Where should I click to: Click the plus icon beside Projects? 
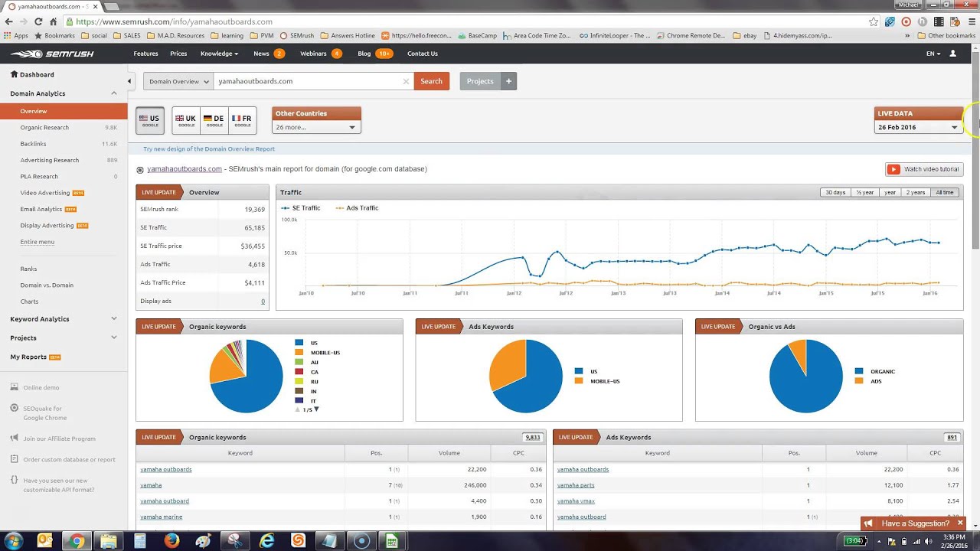click(509, 81)
